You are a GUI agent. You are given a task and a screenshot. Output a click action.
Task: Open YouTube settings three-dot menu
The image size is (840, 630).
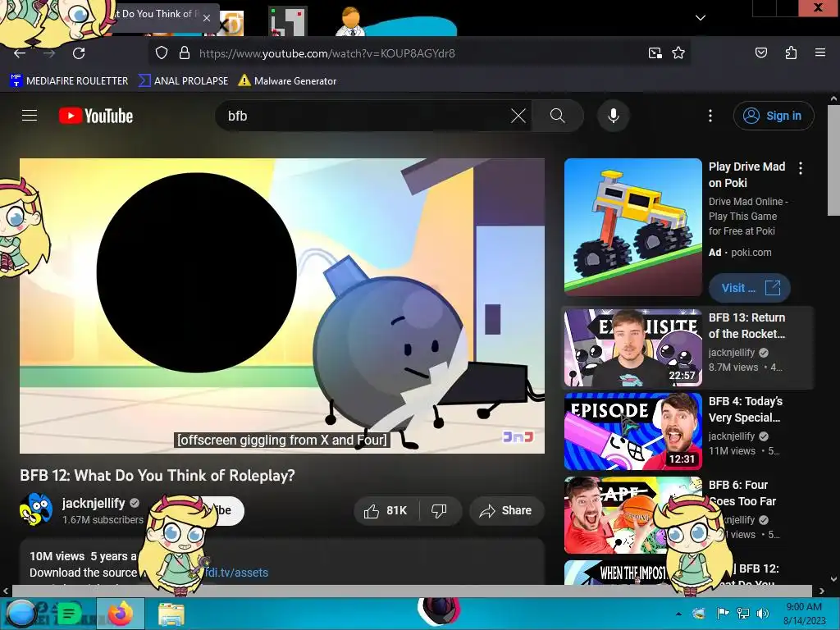coord(710,116)
